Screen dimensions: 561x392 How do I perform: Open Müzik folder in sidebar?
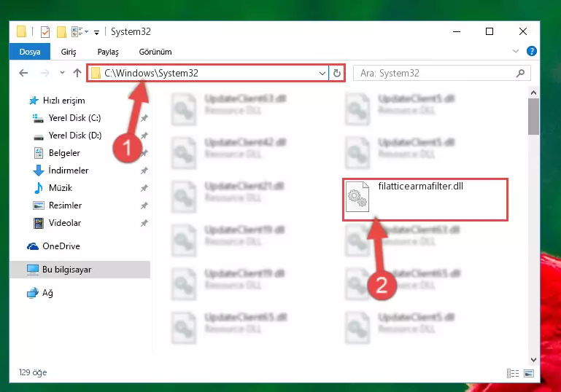click(60, 188)
